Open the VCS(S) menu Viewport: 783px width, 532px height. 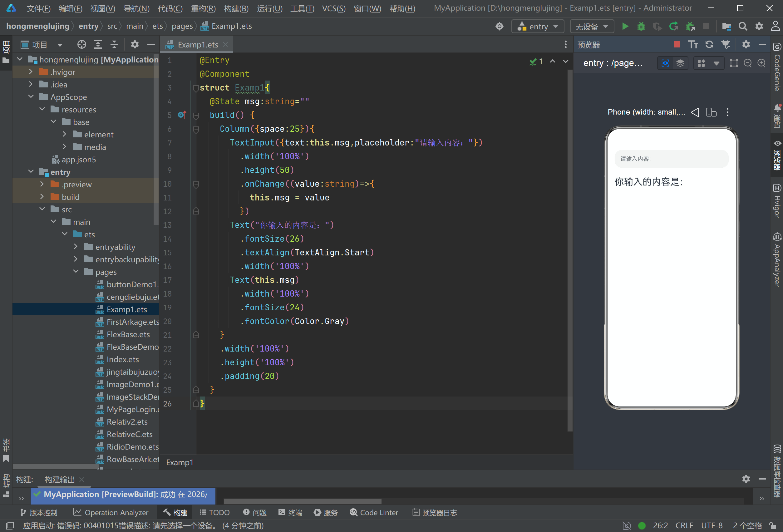point(333,8)
